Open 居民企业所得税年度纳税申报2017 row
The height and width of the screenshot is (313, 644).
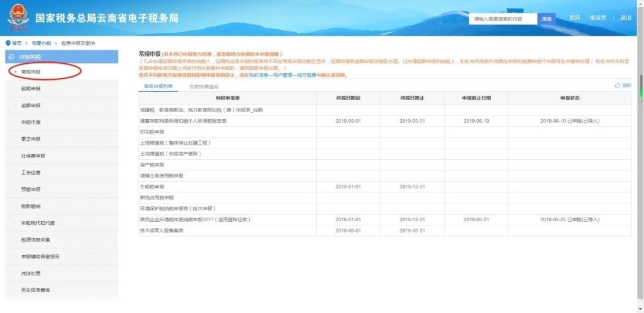pos(385,220)
